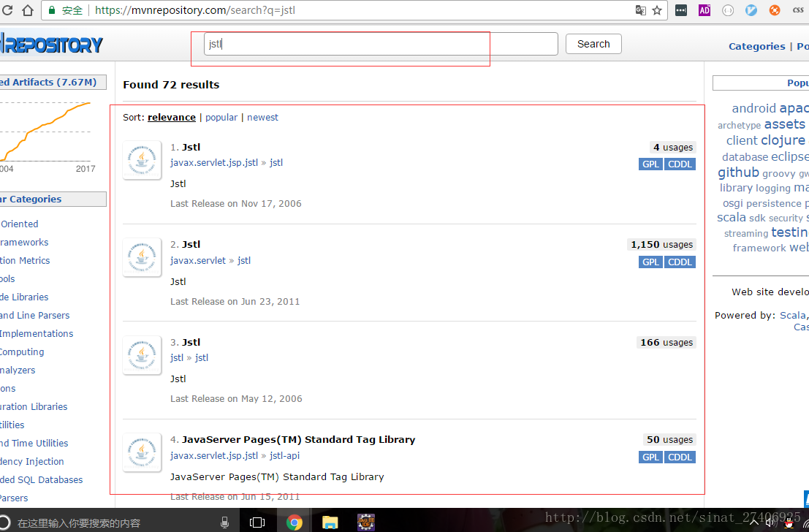This screenshot has width=809, height=532.
Task: Sort results by newest
Action: pyautogui.click(x=262, y=118)
